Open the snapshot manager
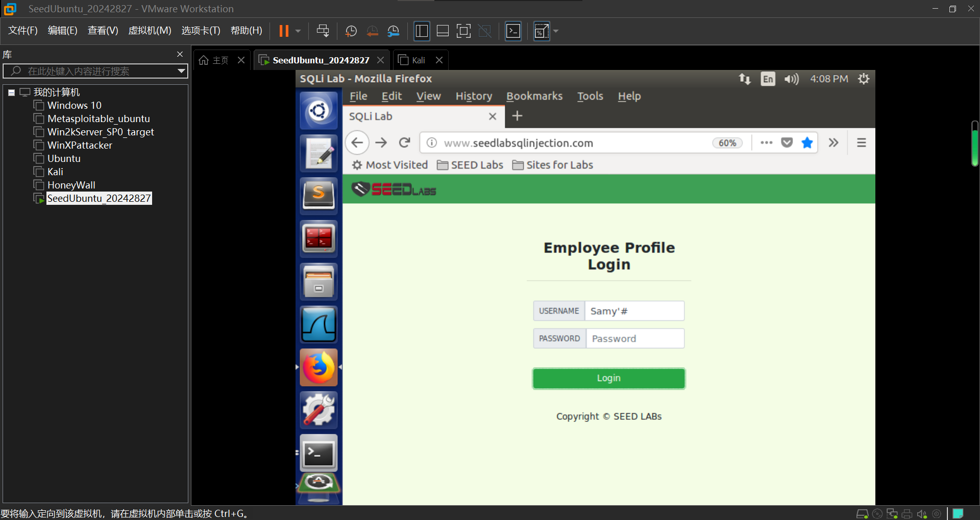This screenshot has height=520, width=980. [393, 31]
